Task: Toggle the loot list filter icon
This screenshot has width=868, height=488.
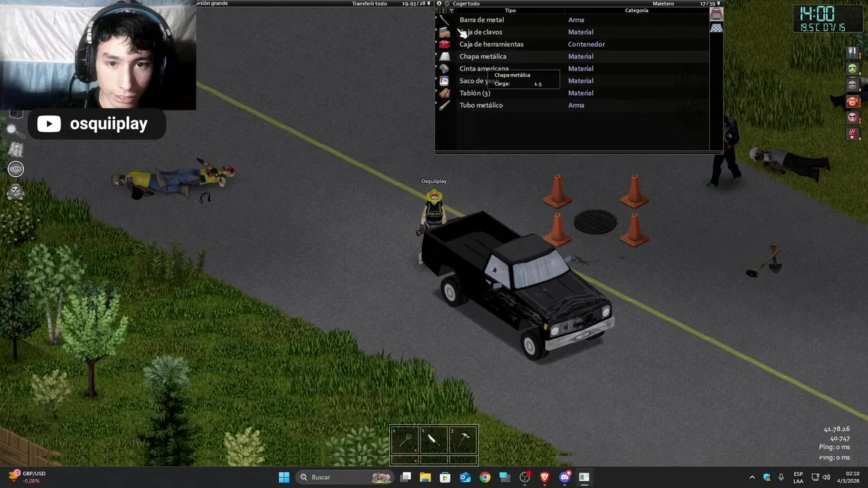Action: pos(451,10)
